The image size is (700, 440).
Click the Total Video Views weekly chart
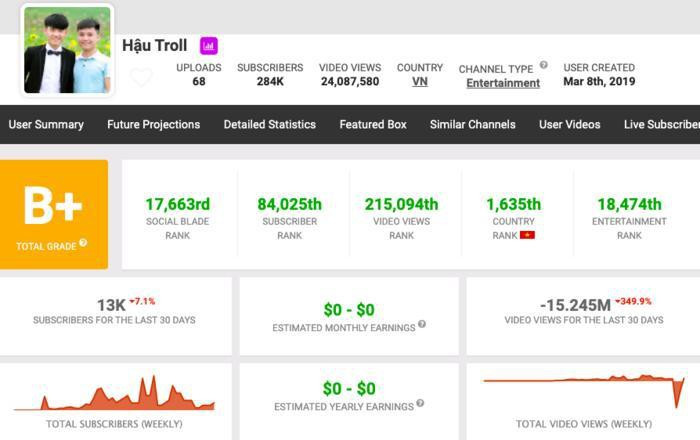584,390
